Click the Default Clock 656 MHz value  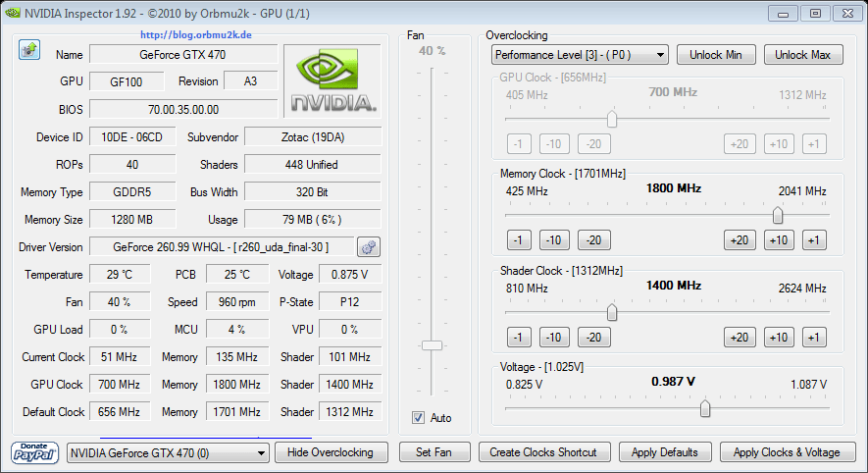[x=120, y=411]
